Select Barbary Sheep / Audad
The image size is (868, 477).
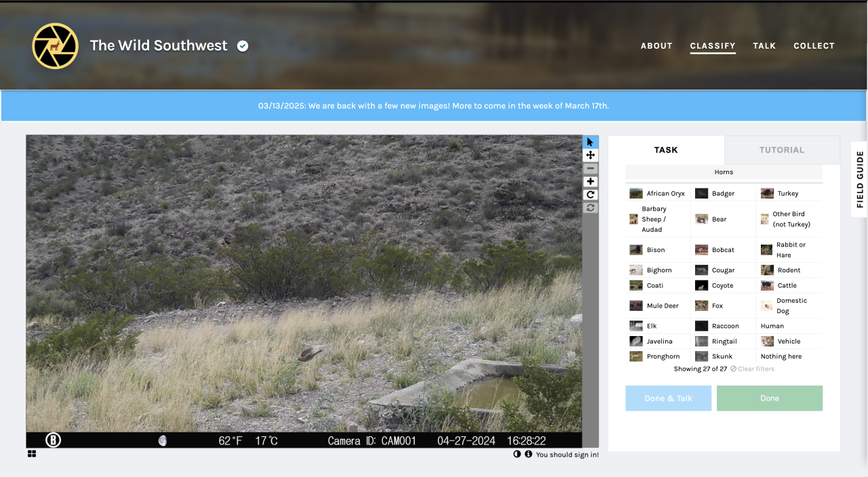click(658, 220)
